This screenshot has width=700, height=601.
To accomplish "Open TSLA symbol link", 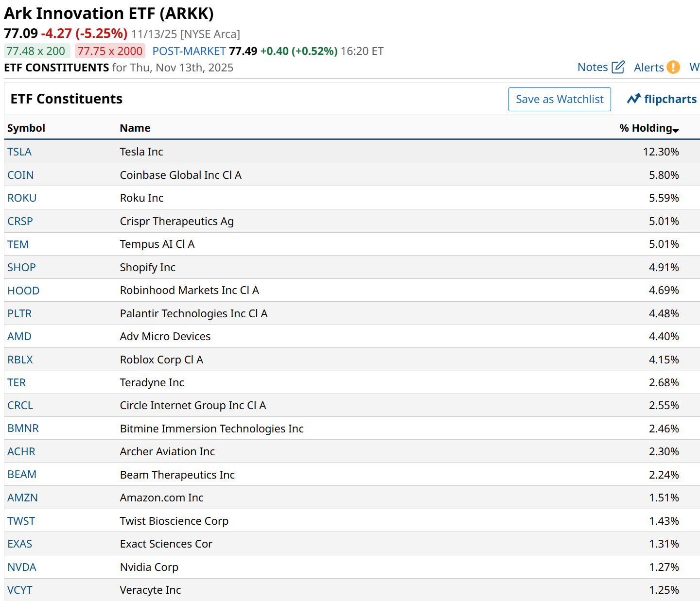I will 19,152.
